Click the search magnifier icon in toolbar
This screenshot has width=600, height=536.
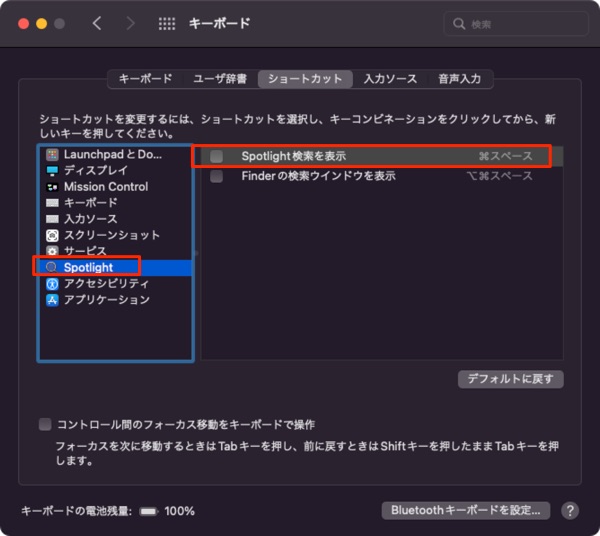pos(459,24)
